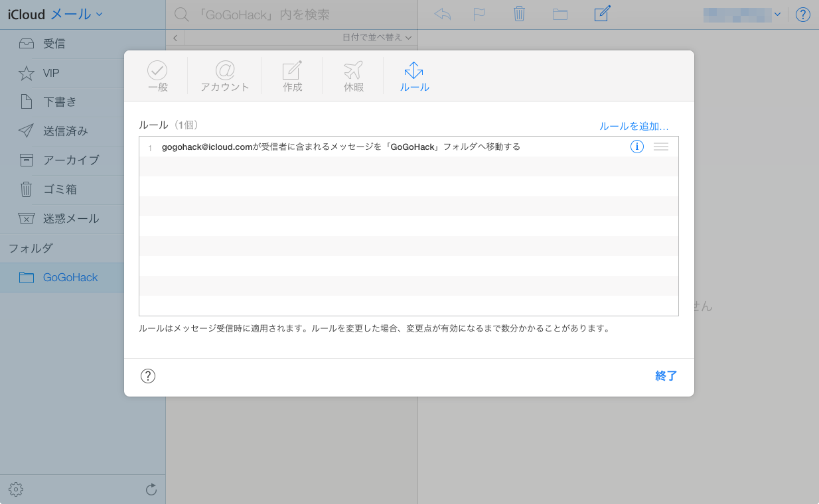Open the top-right iCloud help icon
The image size is (819, 504).
coord(802,15)
